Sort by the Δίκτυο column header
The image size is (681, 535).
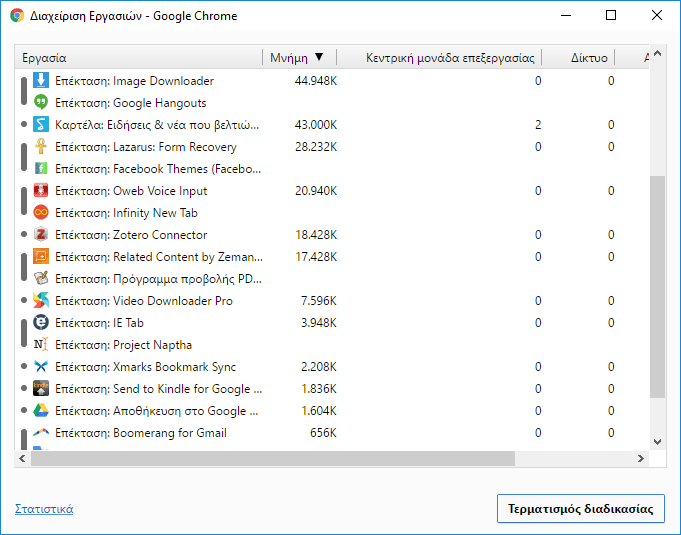pyautogui.click(x=578, y=57)
